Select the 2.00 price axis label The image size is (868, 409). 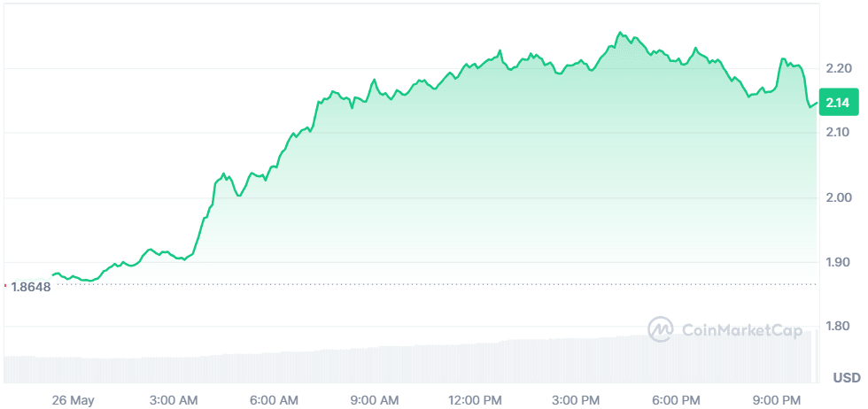tap(837, 197)
